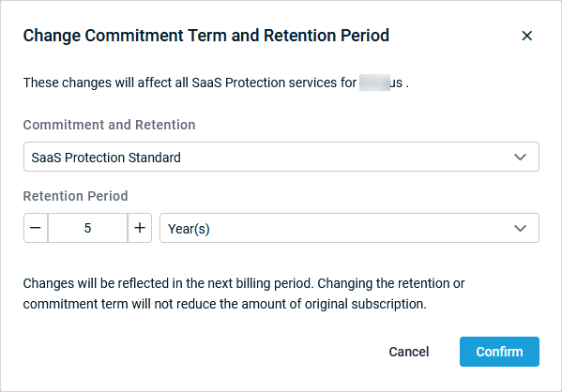Click the 'Retention Period' field label
The width and height of the screenshot is (562, 392).
[76, 196]
